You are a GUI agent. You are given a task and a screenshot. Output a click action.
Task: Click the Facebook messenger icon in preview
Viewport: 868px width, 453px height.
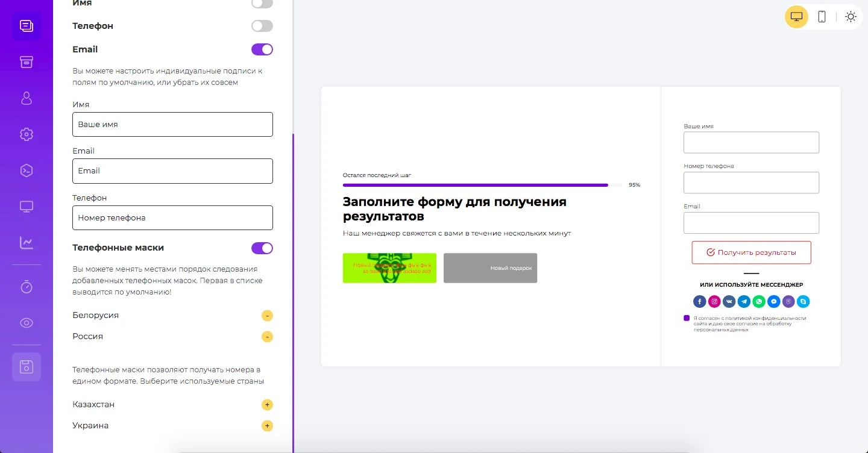pos(699,302)
